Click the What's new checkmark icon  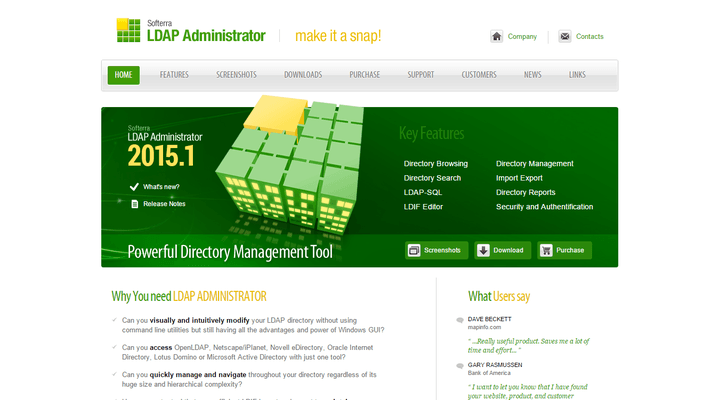click(x=134, y=187)
